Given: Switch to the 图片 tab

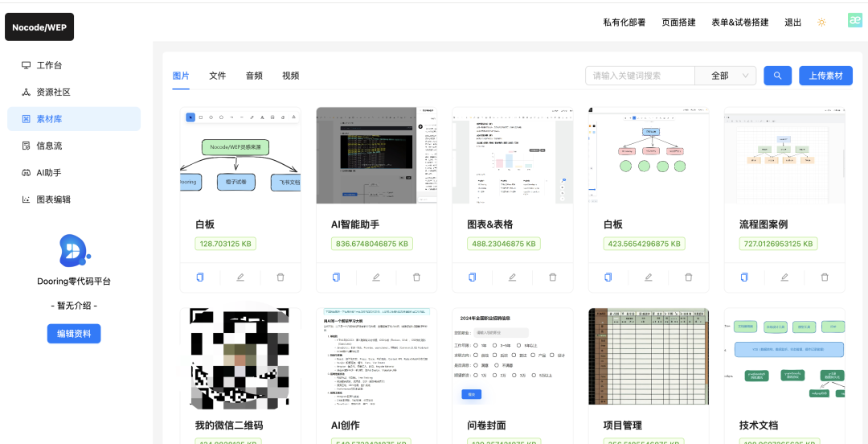Looking at the screenshot, I should coord(181,76).
